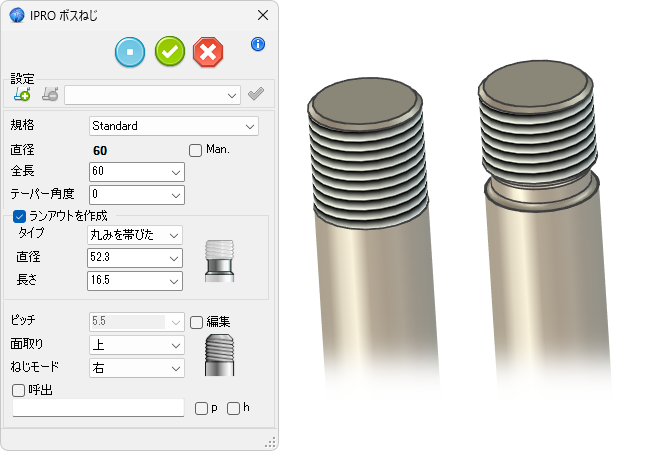Screen dimensions: 652x451
Task: Click the add new setting icon
Action: pyautogui.click(x=22, y=95)
